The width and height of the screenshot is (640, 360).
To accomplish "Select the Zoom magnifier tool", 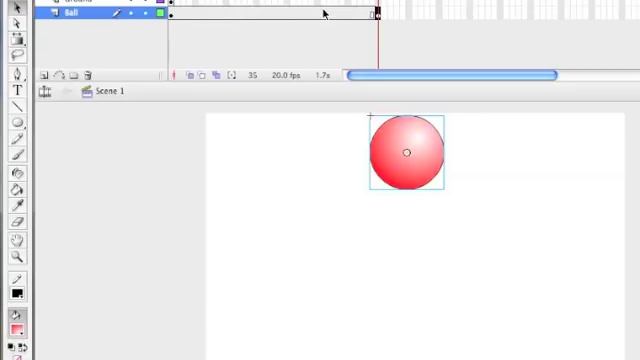I will click(x=17, y=257).
